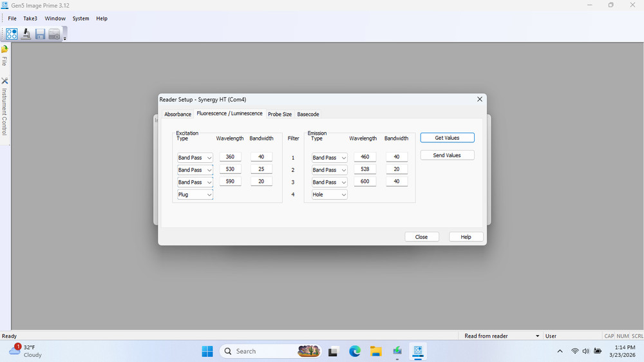Screen dimensions: 644x362
Task: Switch to the Absorbance tab
Action: (x=178, y=114)
